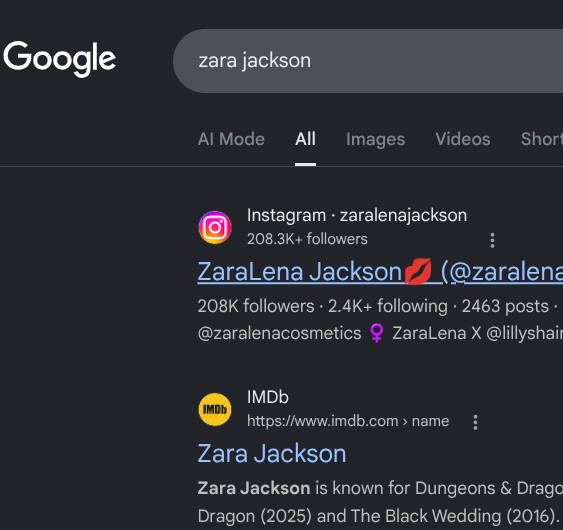Viewport: 563px width, 530px height.
Task: Open three-dot menu for IMDb result
Action: [475, 422]
